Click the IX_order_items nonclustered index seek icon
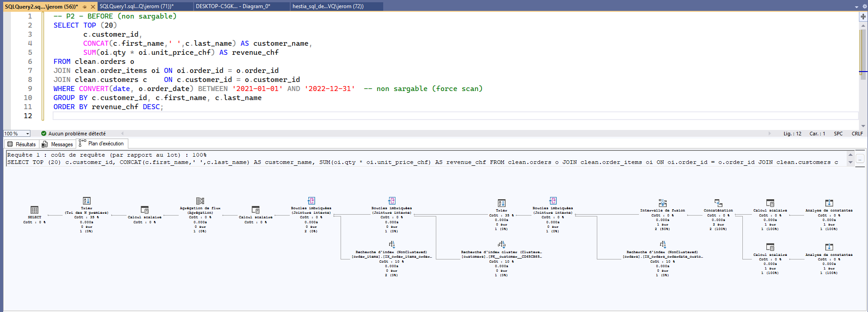Screen dimensions: 868x312 (392, 245)
